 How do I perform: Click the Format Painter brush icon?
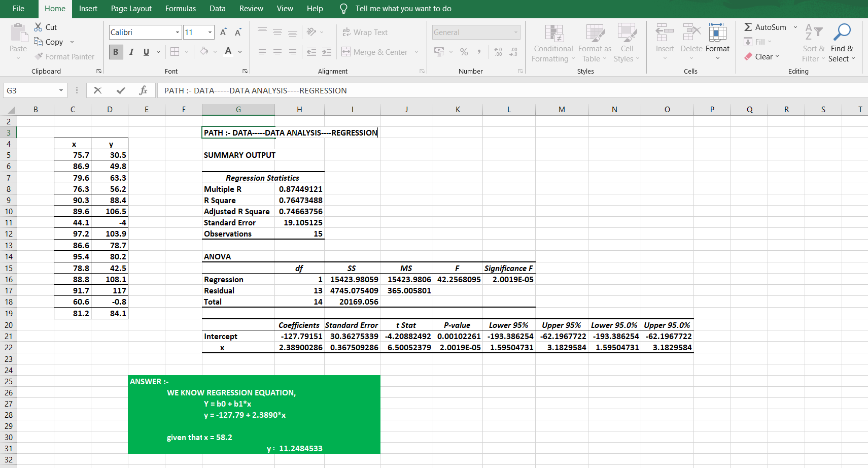[x=39, y=56]
